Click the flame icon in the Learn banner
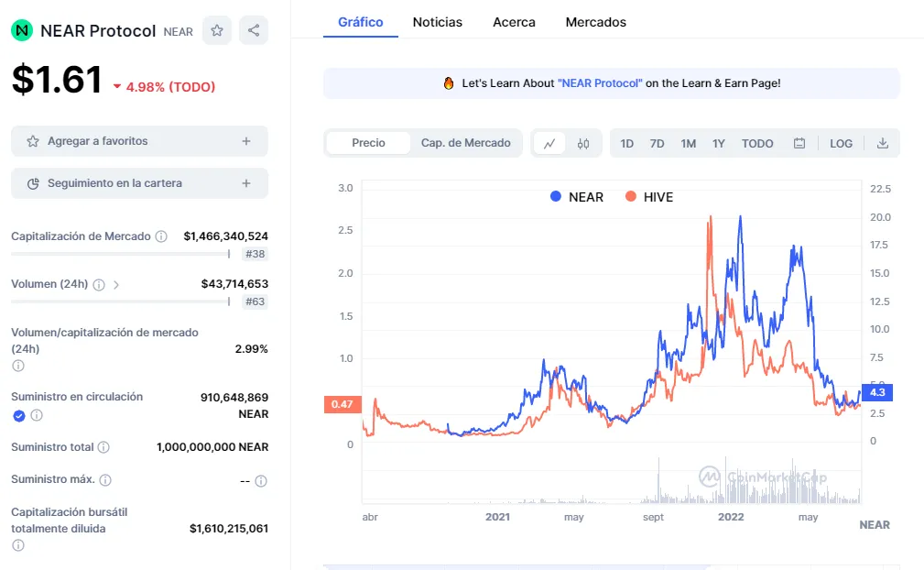The height and width of the screenshot is (570, 924). tap(449, 83)
